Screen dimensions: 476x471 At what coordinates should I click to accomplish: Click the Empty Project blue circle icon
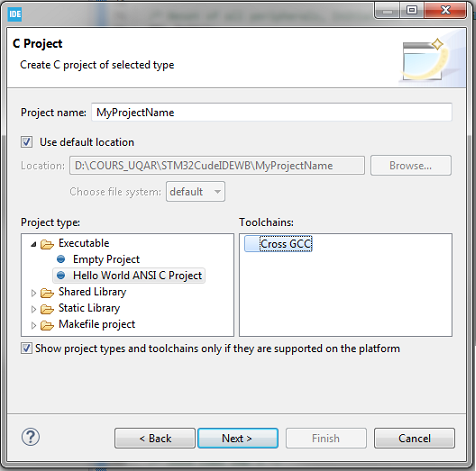[x=61, y=259]
